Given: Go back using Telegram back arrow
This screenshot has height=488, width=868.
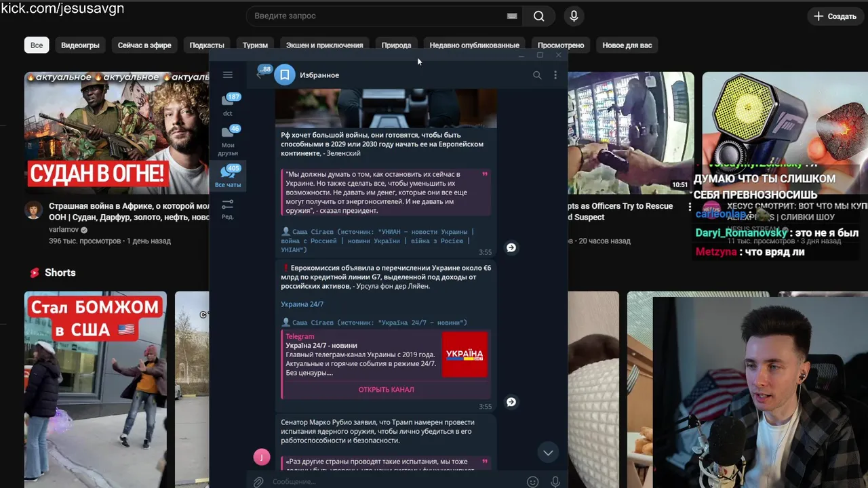Looking at the screenshot, I should (x=260, y=75).
